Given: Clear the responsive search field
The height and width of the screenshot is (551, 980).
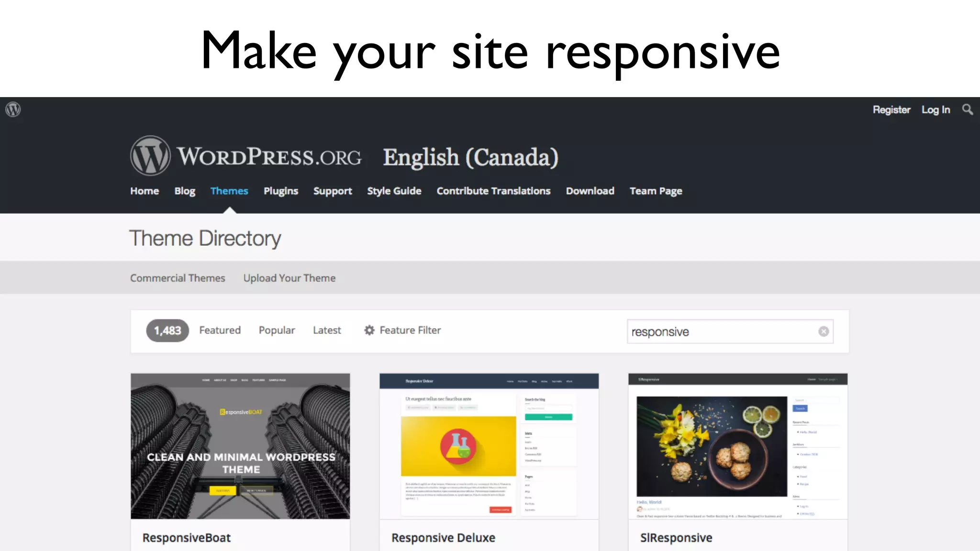Looking at the screenshot, I should coord(823,331).
